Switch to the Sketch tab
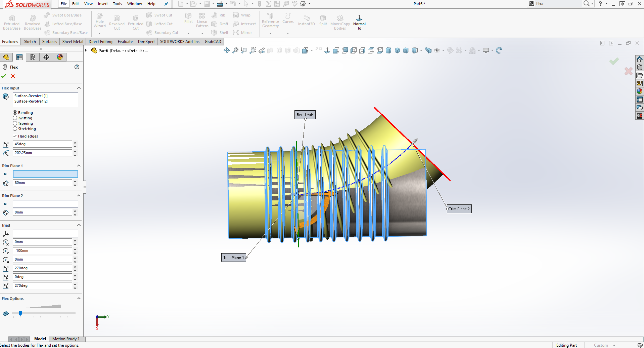 pos(30,42)
